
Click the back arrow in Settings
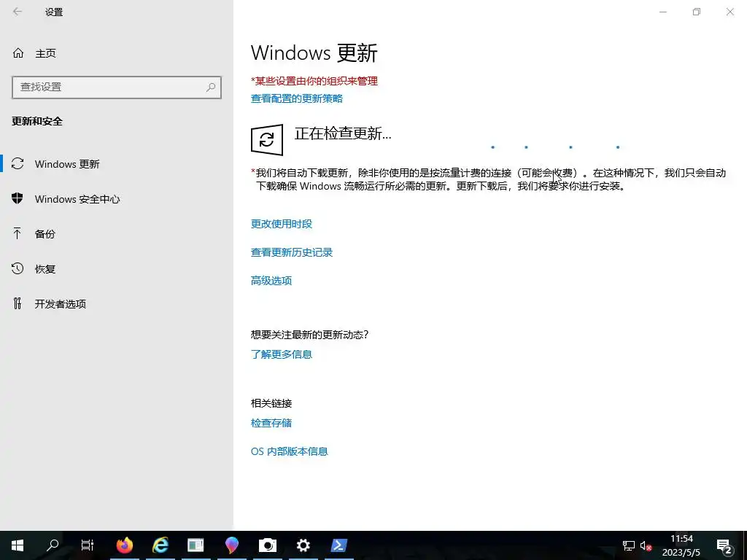tap(18, 12)
